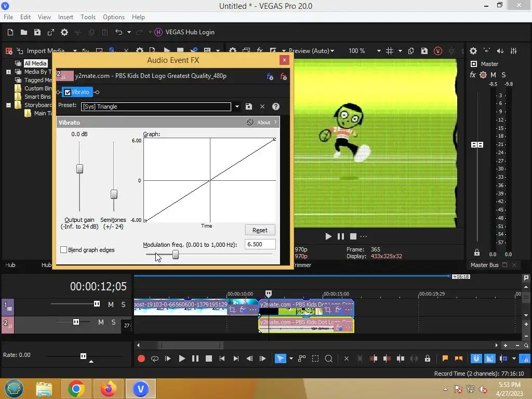This screenshot has height=399, width=532.
Task: Open the preview's more-options ellipsis
Action: tap(364, 236)
